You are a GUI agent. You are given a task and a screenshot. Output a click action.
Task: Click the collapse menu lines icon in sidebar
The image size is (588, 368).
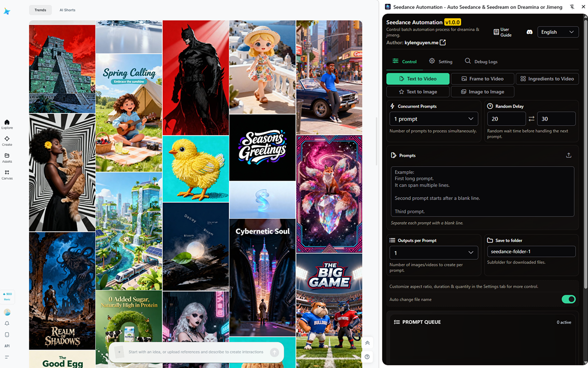[x=7, y=357]
